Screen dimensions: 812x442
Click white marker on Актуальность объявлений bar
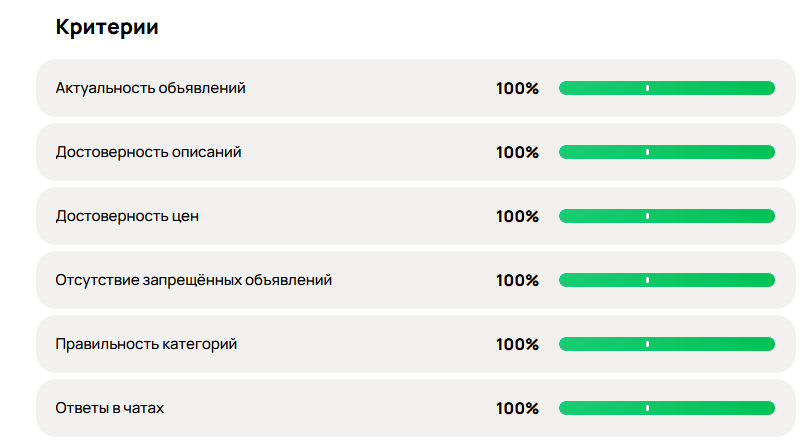pyautogui.click(x=647, y=88)
